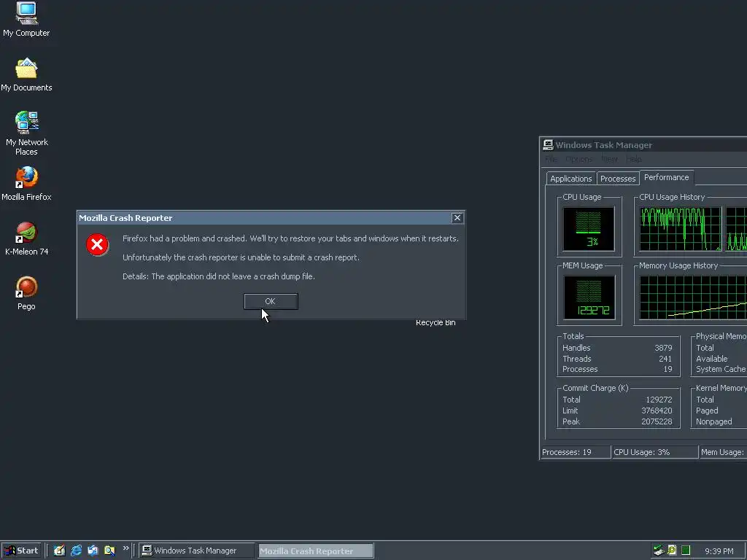Expand the Quick Launch overflow chevron
Viewport: 747px width, 560px height.
125,548
